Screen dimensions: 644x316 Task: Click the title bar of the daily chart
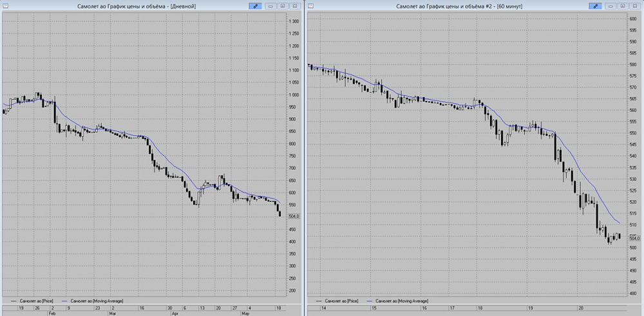click(137, 6)
